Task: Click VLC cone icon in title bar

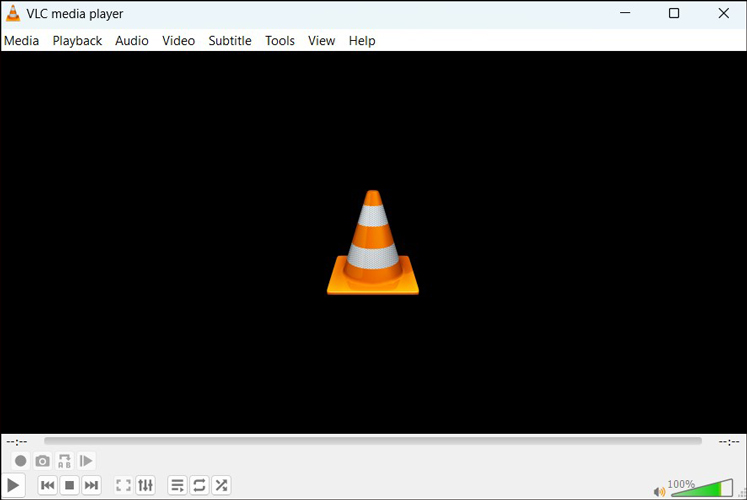Action: pos(13,13)
